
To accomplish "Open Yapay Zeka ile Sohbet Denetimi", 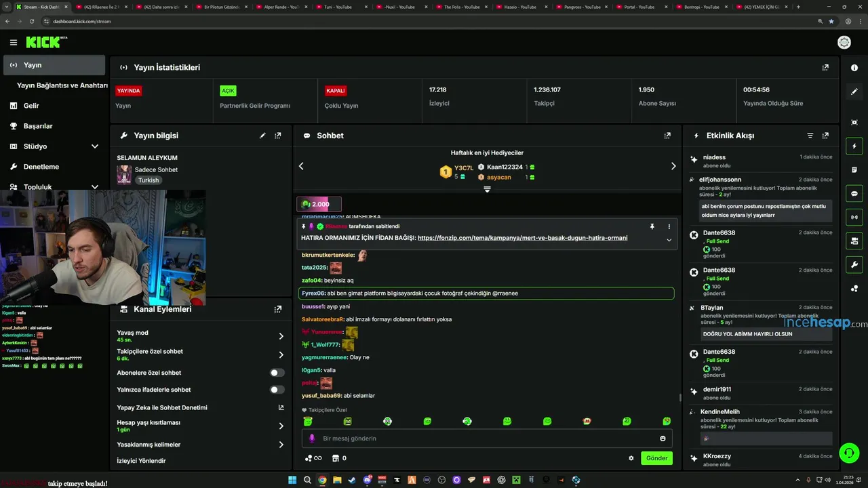I will tap(199, 407).
